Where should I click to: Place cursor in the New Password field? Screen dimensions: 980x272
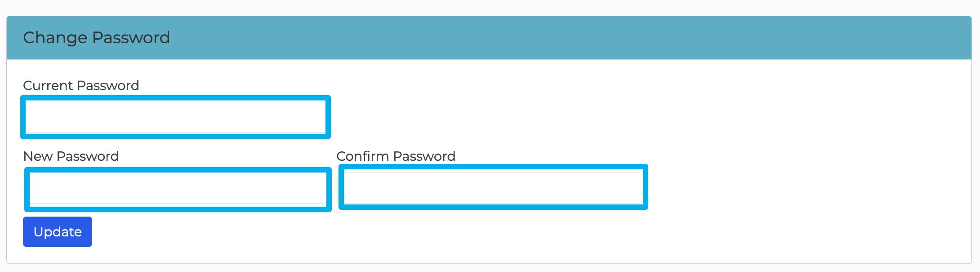178,190
